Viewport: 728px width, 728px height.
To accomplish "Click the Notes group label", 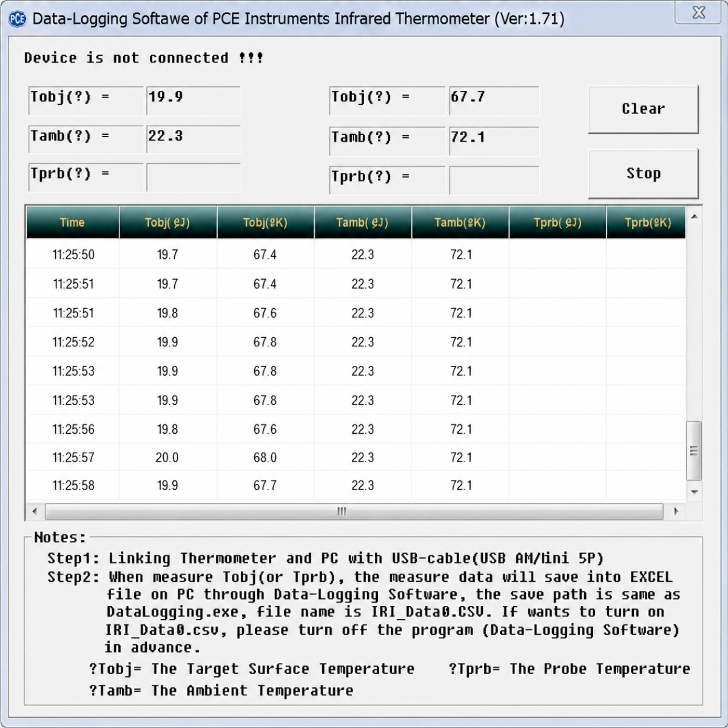I will tap(60, 538).
